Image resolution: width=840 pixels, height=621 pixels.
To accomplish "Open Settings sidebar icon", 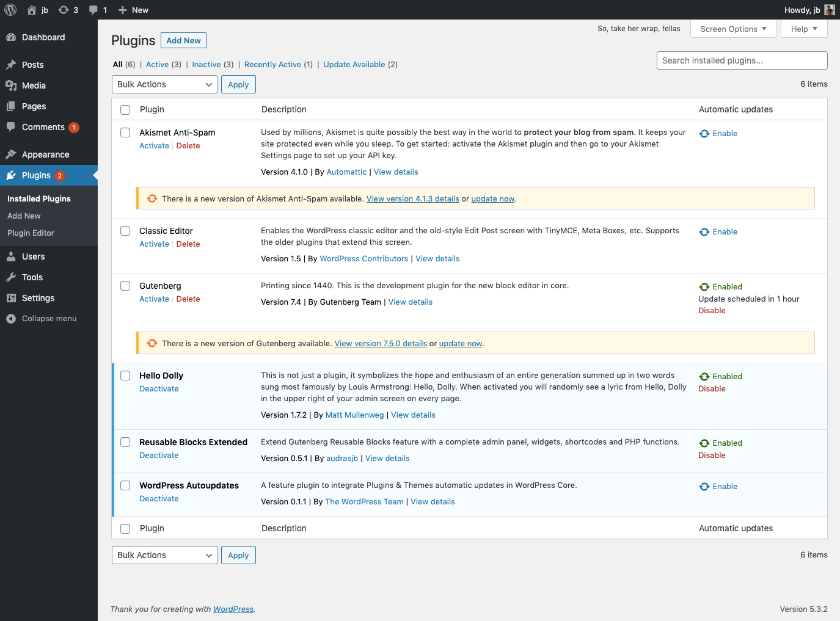I will click(11, 298).
